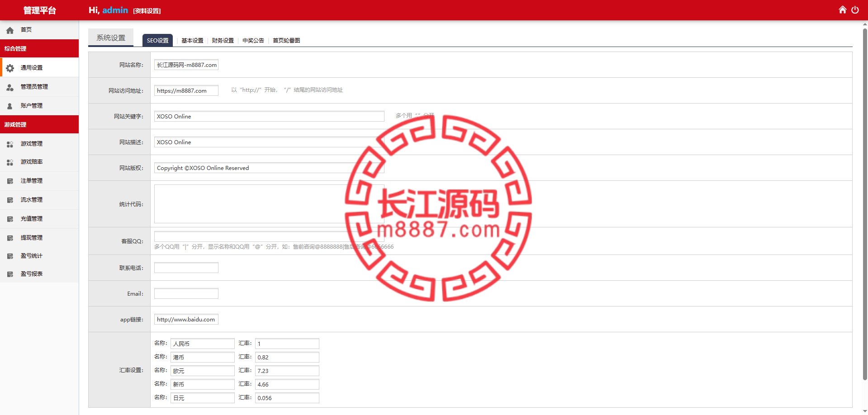Viewport: 868px width, 415px height.
Task: Click the exchange rate field showing 0.82
Action: [x=287, y=357]
